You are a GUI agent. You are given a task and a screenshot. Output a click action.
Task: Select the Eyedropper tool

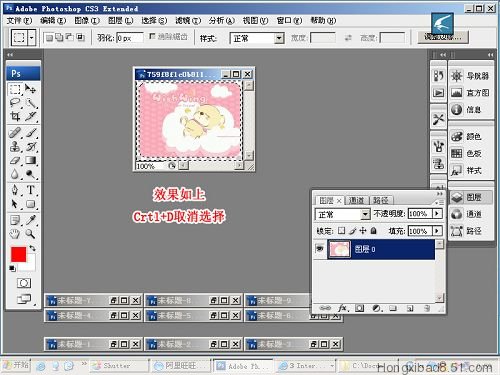pos(31,220)
